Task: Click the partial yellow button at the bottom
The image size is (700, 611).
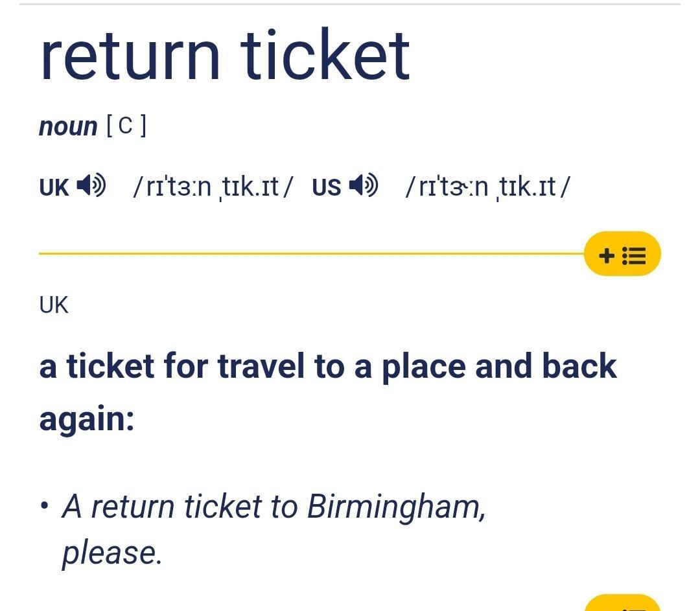Action: tap(622, 603)
